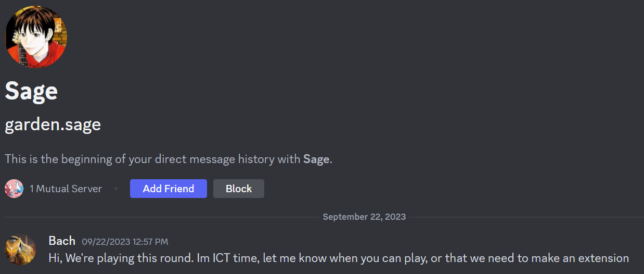Viewport: 644px width, 274px height.
Task: Open Sage's large profile avatar
Action: coord(36,37)
